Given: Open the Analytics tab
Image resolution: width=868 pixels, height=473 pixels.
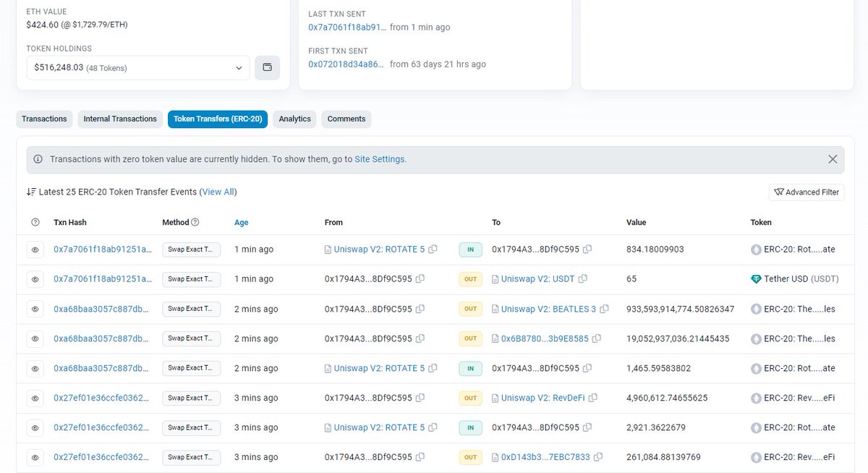Looking at the screenshot, I should [294, 119].
